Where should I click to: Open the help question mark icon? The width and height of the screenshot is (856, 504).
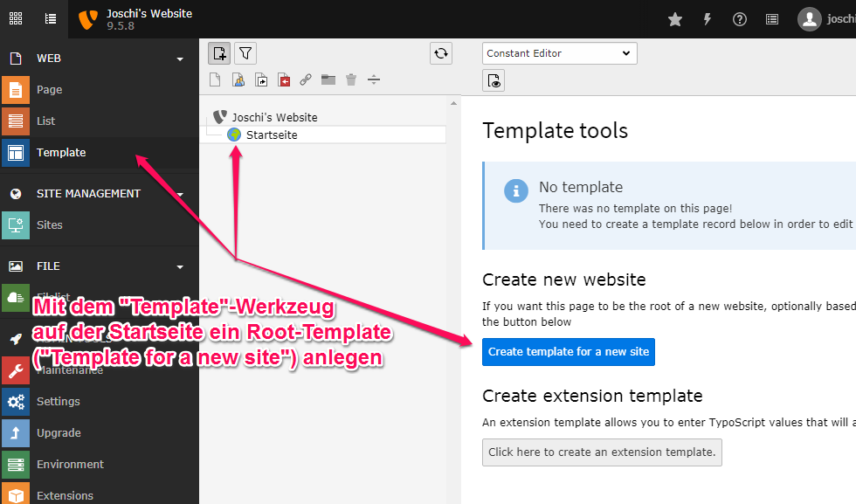739,18
